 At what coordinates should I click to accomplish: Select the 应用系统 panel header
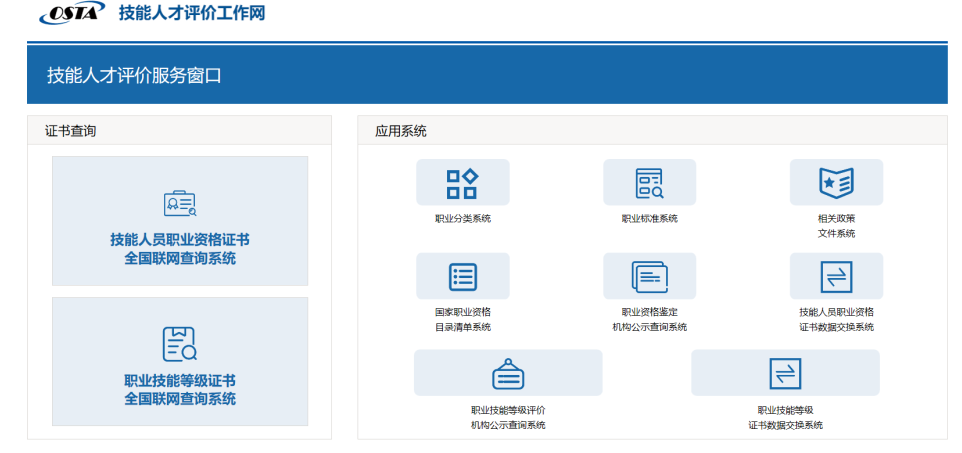click(x=652, y=131)
